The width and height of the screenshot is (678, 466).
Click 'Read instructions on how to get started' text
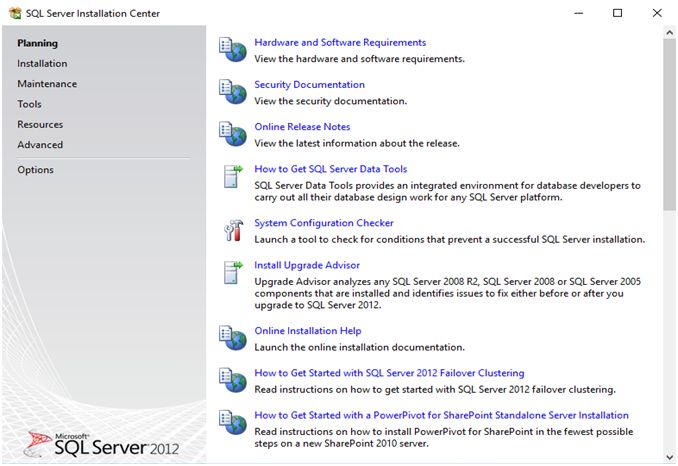pos(435,389)
